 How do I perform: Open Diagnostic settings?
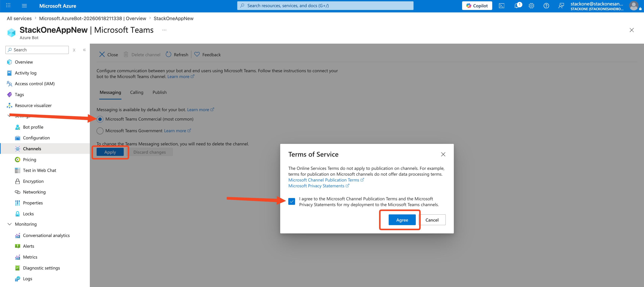click(x=41, y=268)
